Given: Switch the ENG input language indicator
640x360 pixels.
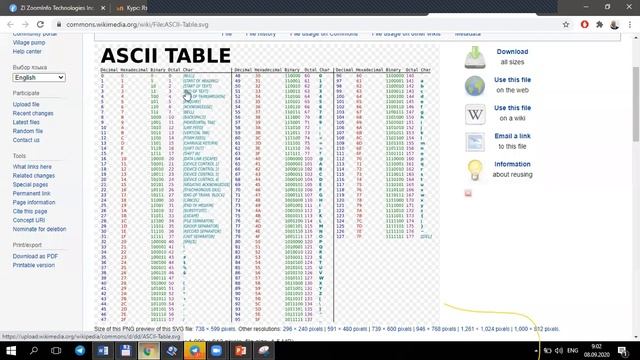Looking at the screenshot, I should coord(573,351).
